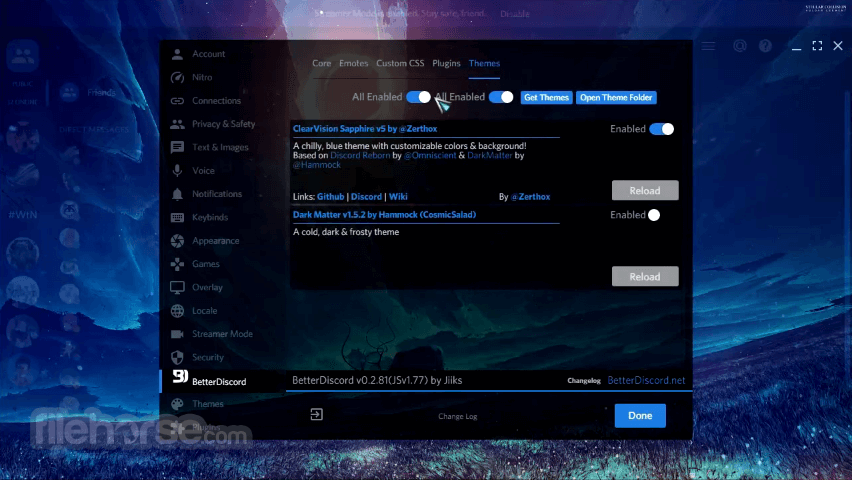Screen dimensions: 852x480
Task: Select Streamer Mode camera icon
Action: pyautogui.click(x=177, y=334)
